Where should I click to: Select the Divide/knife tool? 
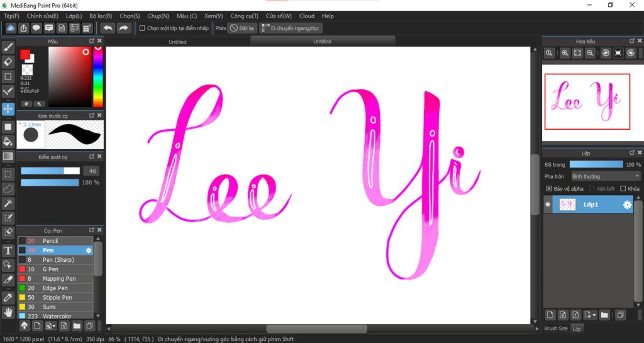pos(8,279)
